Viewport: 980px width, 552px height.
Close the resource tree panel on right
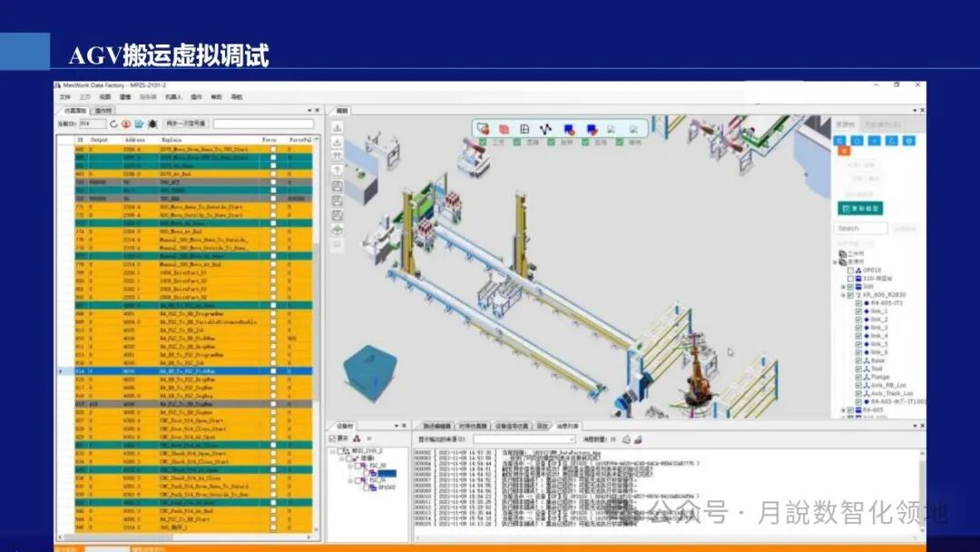[x=923, y=111]
